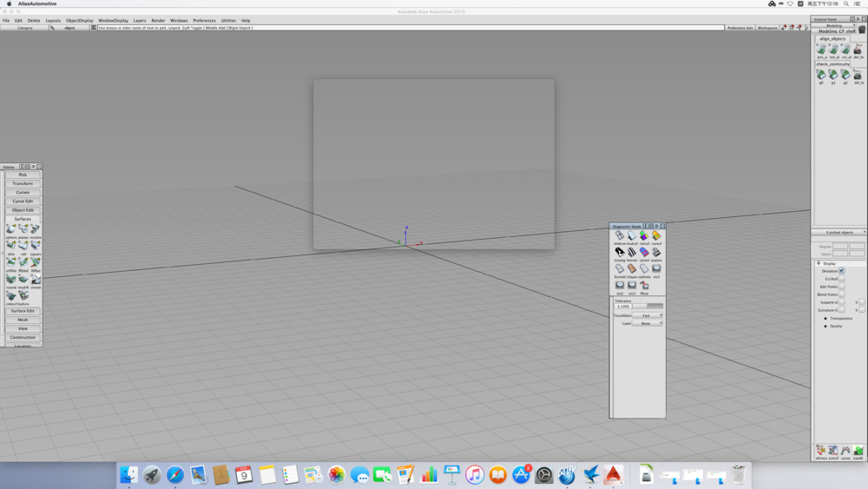This screenshot has width=868, height=489.
Task: Toggle the Blend Points checkbox
Action: point(841,294)
